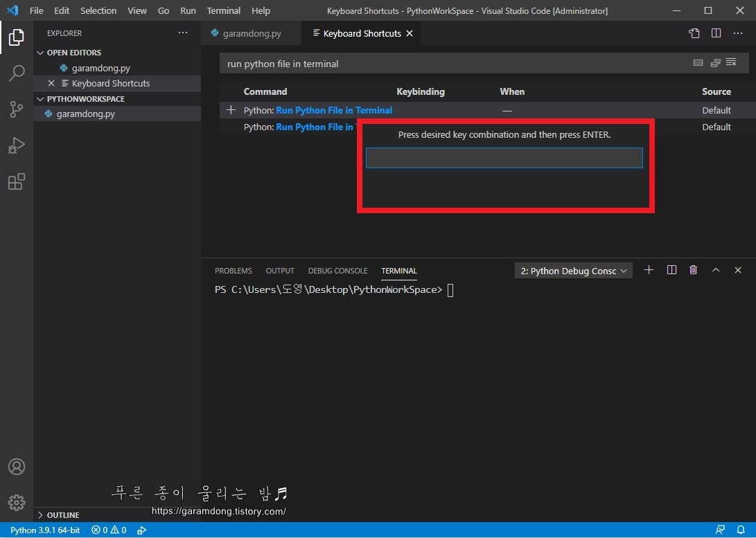This screenshot has width=756, height=538.
Task: Open the File menu
Action: tap(36, 10)
